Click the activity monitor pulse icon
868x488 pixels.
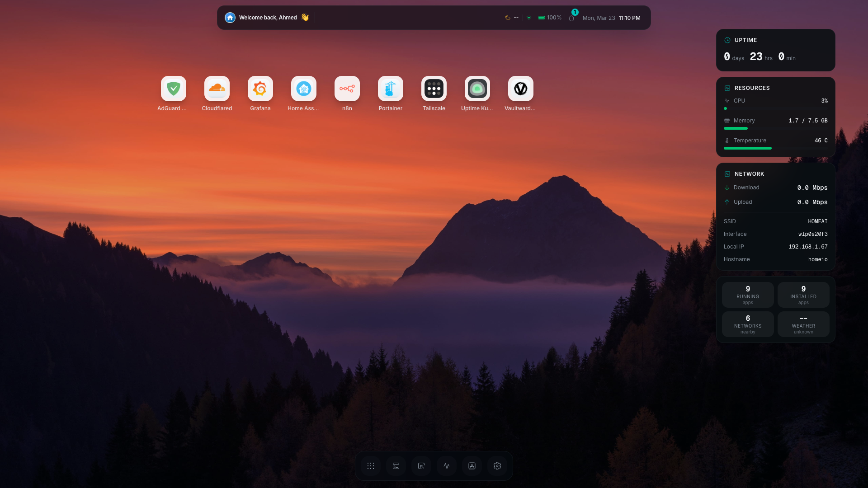pyautogui.click(x=447, y=466)
